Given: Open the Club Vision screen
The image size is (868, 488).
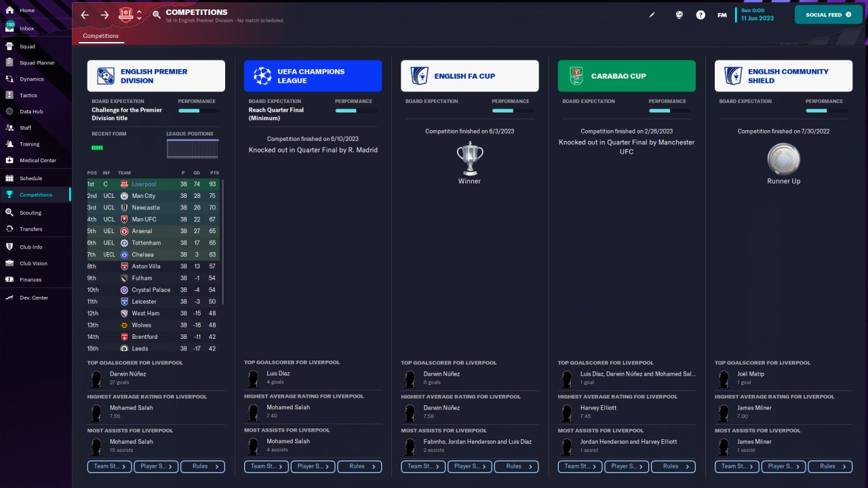Looking at the screenshot, I should pyautogui.click(x=35, y=264).
